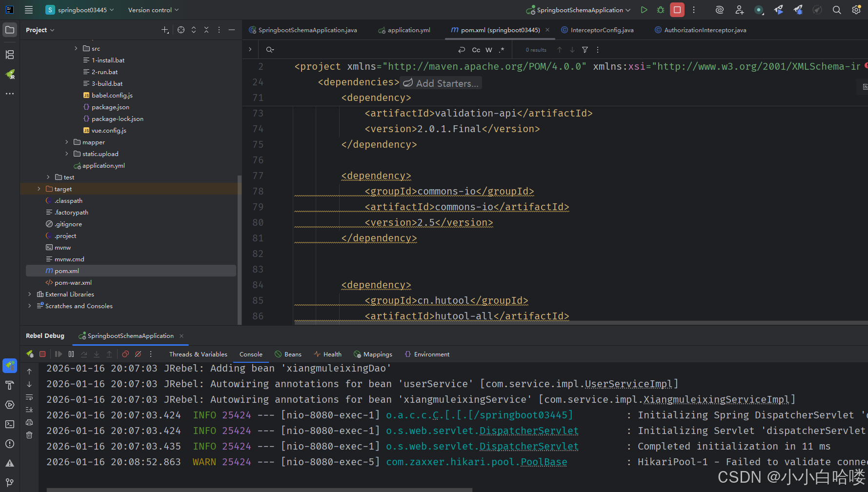Toggle mute breakpoints in debug toolbar
This screenshot has height=492, width=868.
coord(138,354)
